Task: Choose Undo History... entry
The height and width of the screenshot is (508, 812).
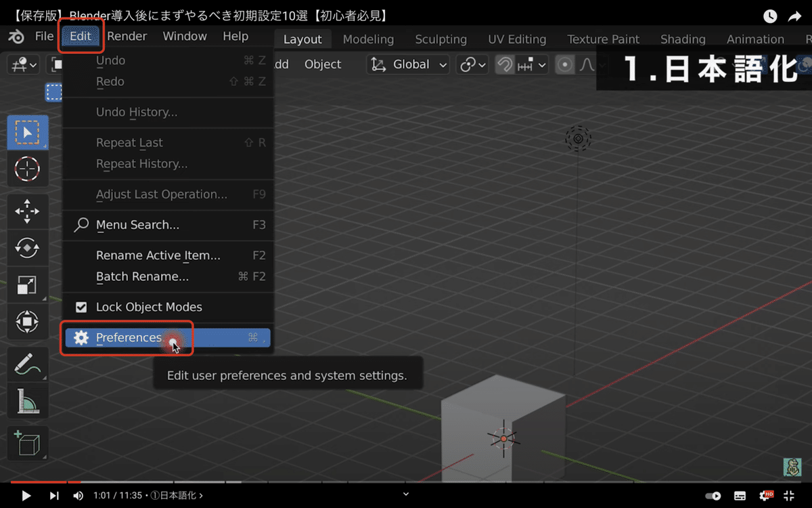Action: pos(169,112)
